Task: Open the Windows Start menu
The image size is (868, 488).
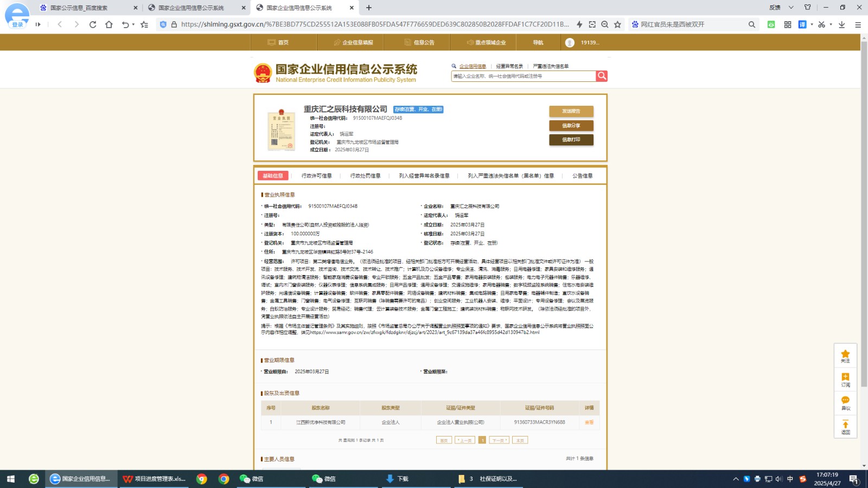Action: [x=10, y=479]
